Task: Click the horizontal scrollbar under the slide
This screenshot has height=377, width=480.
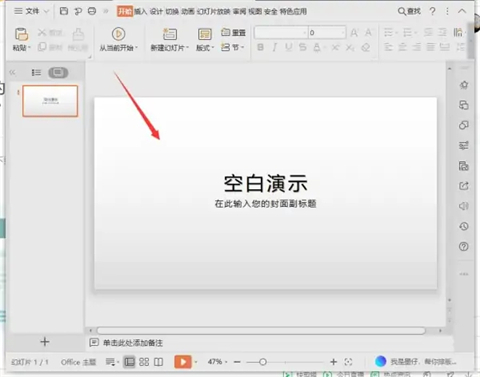Action: point(261,331)
